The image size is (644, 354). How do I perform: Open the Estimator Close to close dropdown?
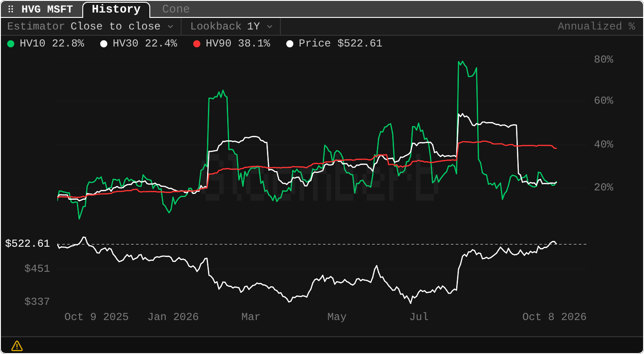(x=91, y=26)
